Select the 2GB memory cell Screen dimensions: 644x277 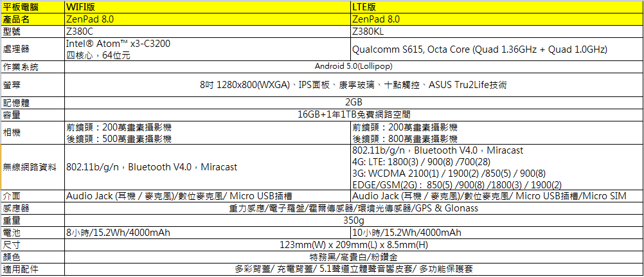point(353,103)
